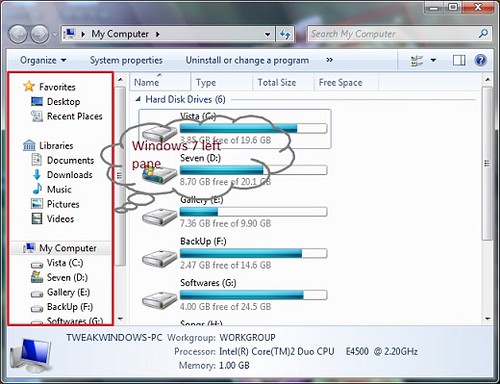This screenshot has width=500, height=384.
Task: Change your view with the view icon
Action: (x=417, y=61)
